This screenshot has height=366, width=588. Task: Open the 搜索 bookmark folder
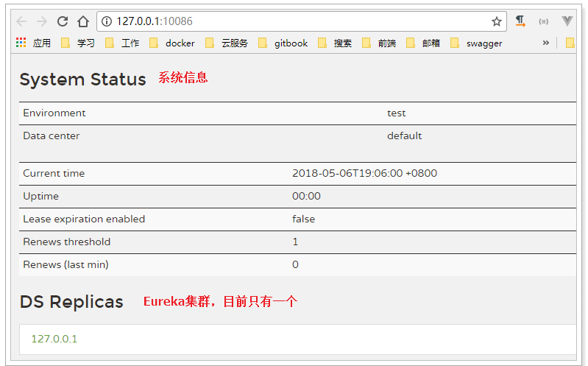[x=335, y=43]
